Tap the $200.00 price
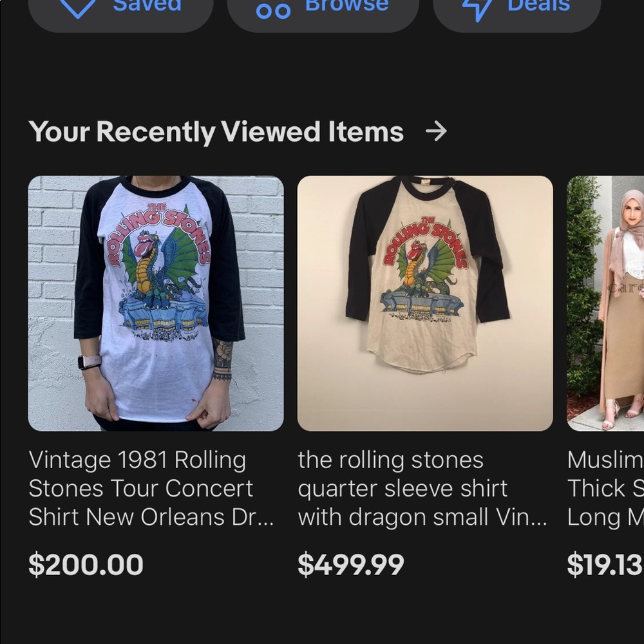The image size is (644, 644). click(86, 565)
